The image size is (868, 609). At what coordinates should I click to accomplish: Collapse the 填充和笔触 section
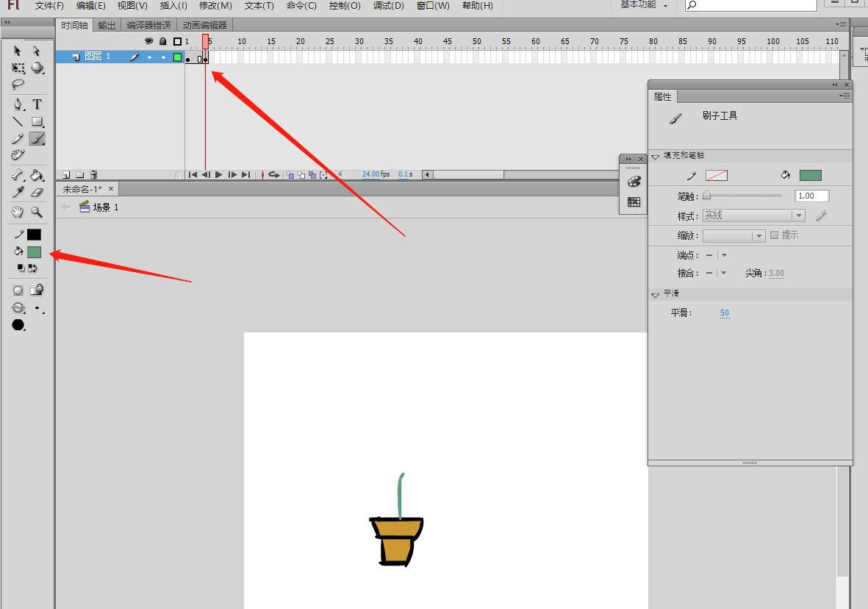(656, 157)
